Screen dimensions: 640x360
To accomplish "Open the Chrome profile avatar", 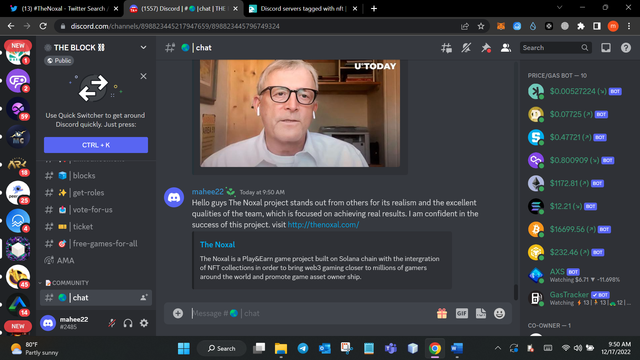I will tap(613, 26).
